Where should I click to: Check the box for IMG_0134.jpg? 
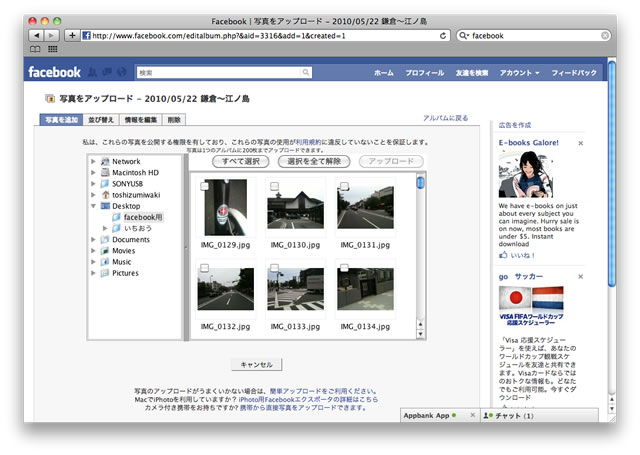[x=344, y=268]
